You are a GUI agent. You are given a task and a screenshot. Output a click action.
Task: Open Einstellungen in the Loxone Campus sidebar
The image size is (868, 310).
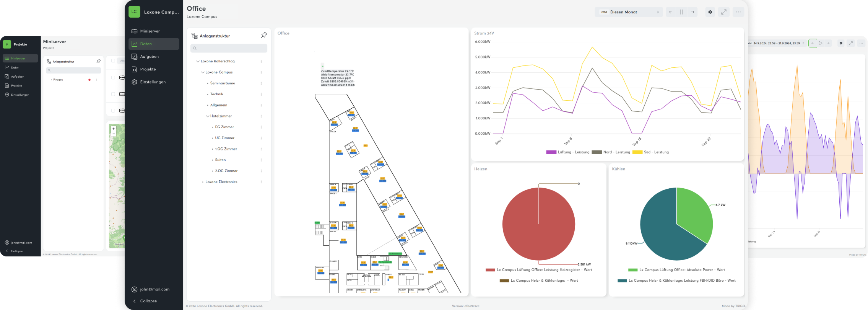(154, 82)
